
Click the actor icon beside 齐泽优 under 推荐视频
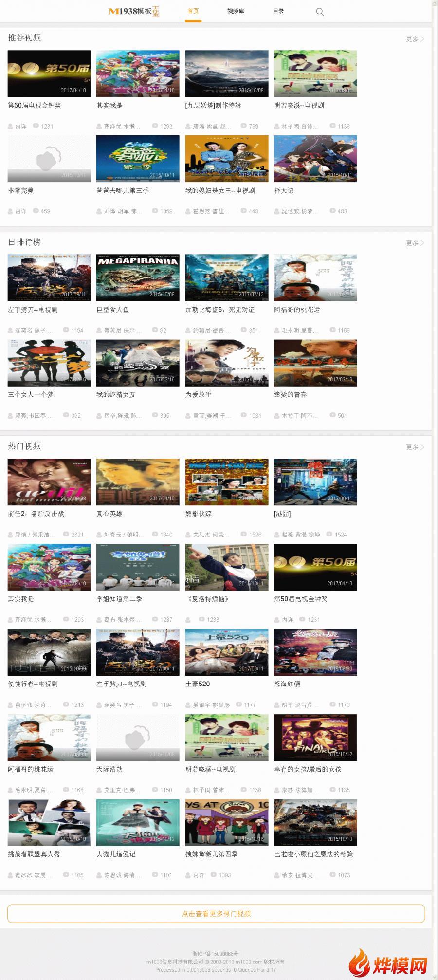(x=99, y=126)
